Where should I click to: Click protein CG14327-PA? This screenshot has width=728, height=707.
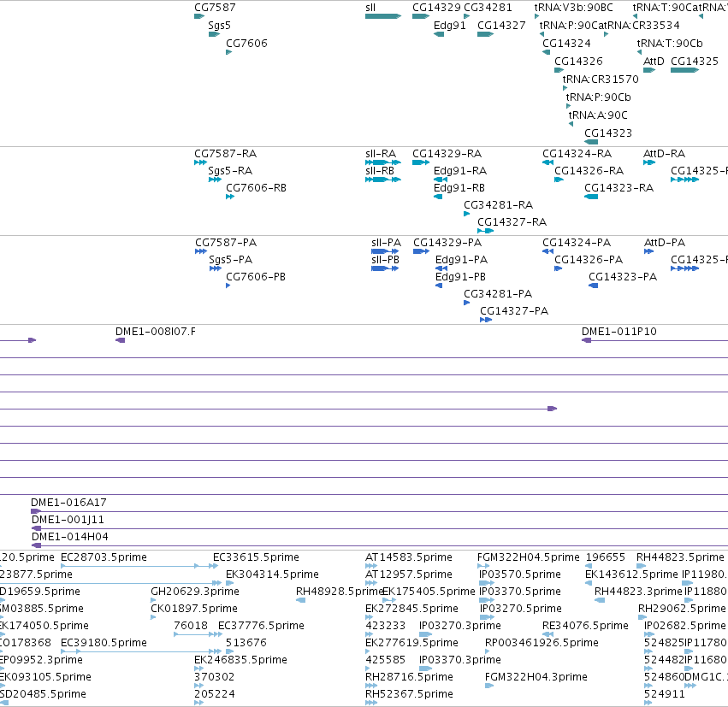click(514, 311)
